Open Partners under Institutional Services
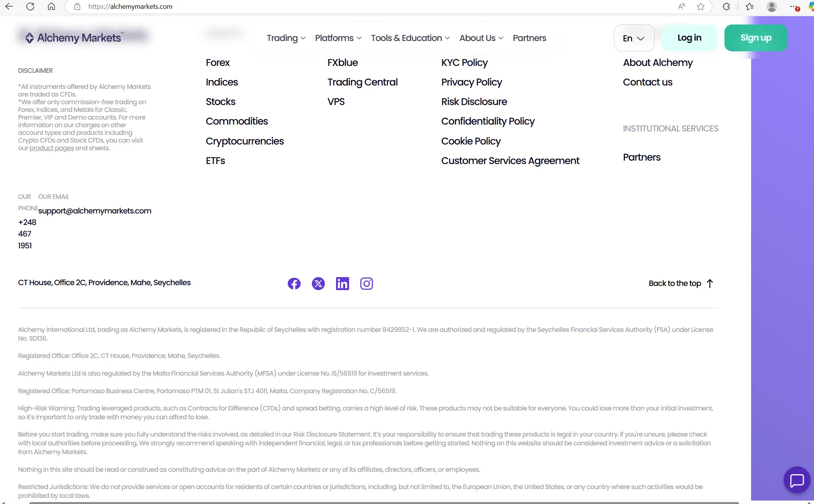 coord(642,157)
